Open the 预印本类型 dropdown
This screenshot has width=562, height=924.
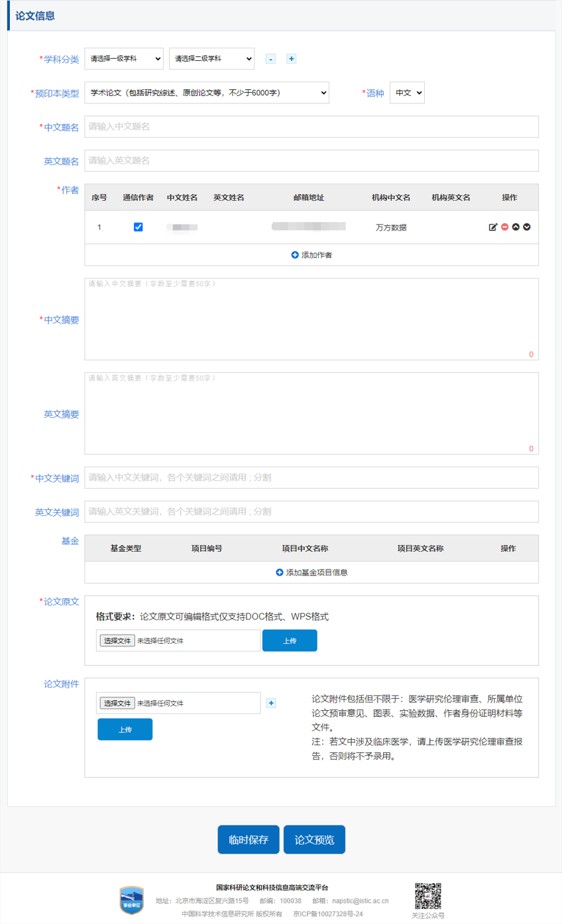tap(207, 93)
